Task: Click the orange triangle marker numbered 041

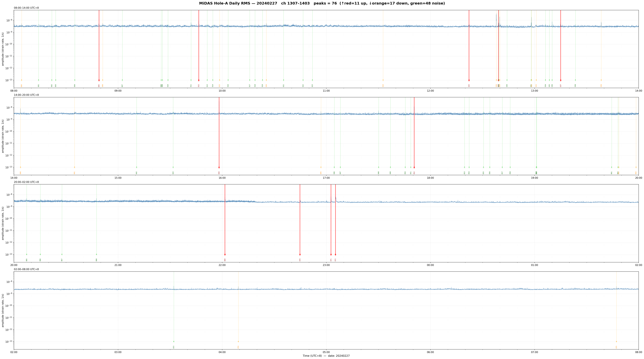Action: coord(75,167)
